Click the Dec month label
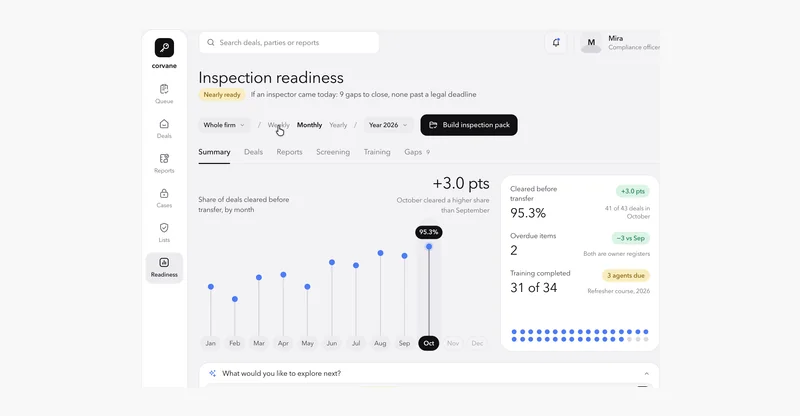Viewport: 800px width, 416px height. point(477,344)
